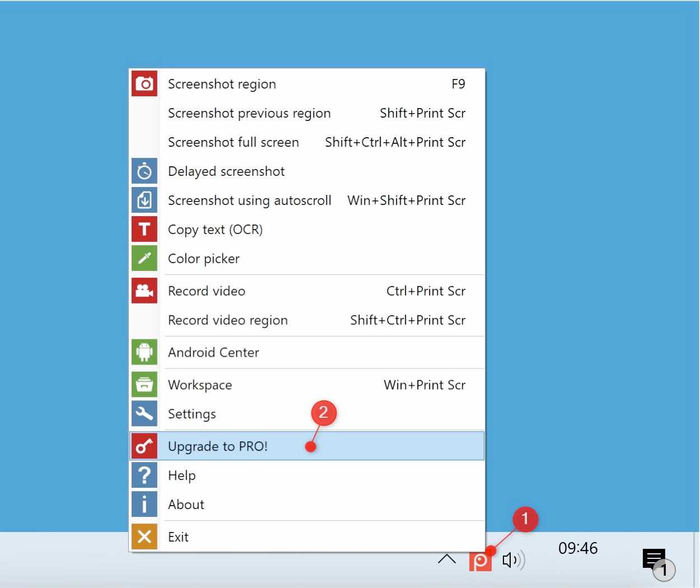700x588 pixels.
Task: Click the green Android robot icon
Action: pyautogui.click(x=144, y=352)
